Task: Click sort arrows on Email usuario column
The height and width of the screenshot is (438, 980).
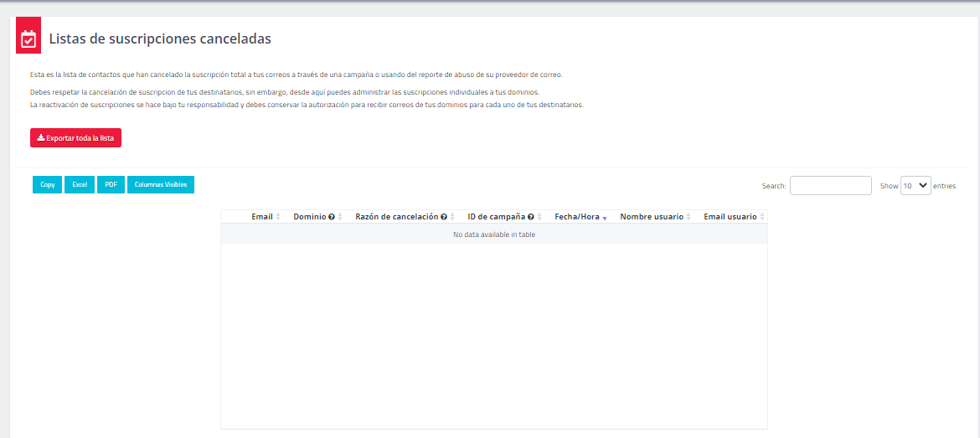Action: coord(761,217)
